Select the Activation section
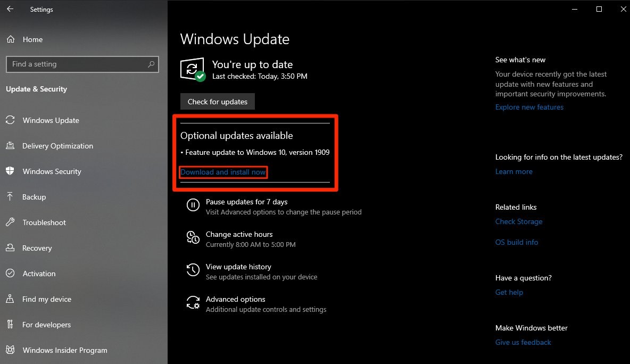This screenshot has width=630, height=364. (39, 274)
